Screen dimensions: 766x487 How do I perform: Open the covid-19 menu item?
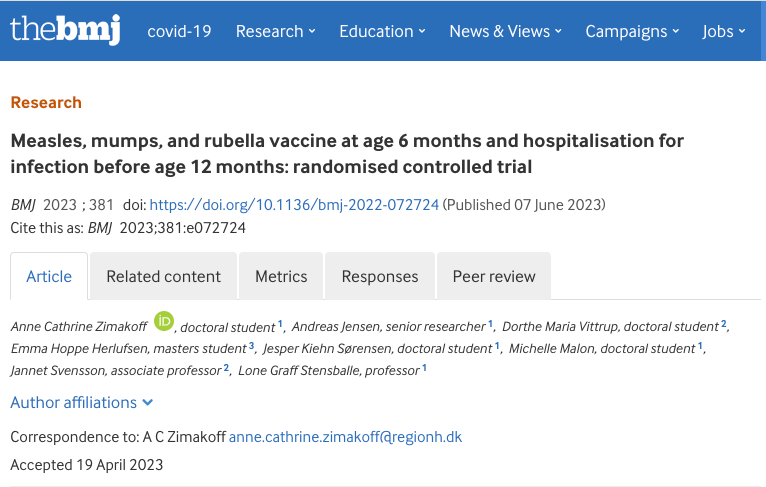click(x=179, y=31)
